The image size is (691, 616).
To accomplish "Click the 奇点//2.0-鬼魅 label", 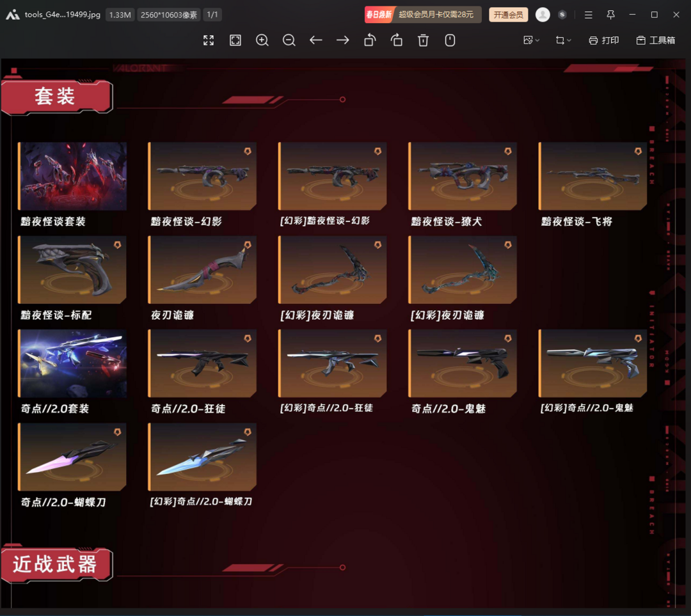I will pos(448,409).
